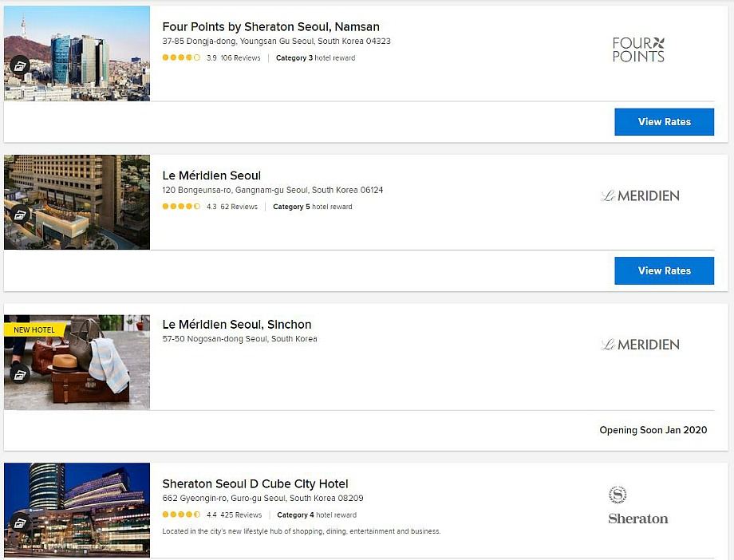
Task: Open photo gallery icon on Le Méridien Seoul image
Action: 20,215
